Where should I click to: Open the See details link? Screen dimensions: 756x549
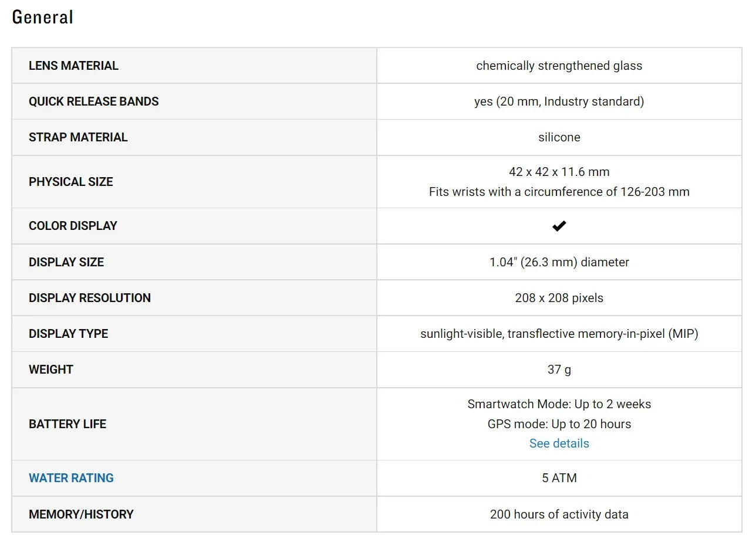[559, 443]
